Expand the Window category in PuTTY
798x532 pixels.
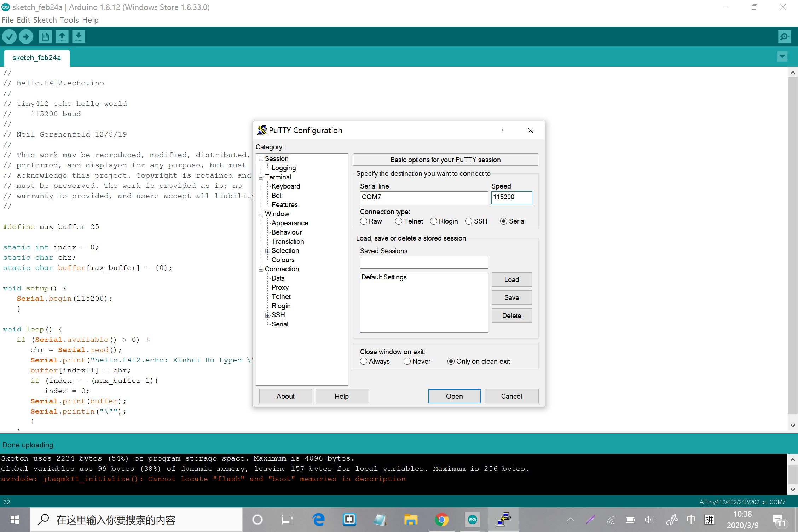(261, 214)
